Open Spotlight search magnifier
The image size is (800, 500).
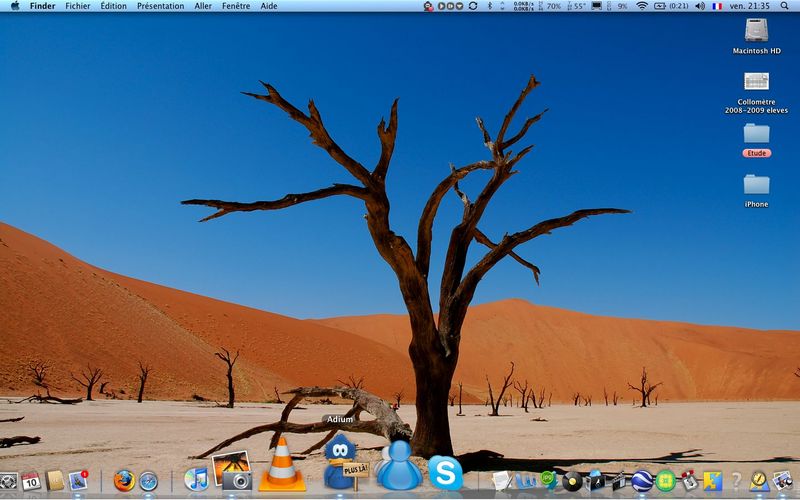784,6
